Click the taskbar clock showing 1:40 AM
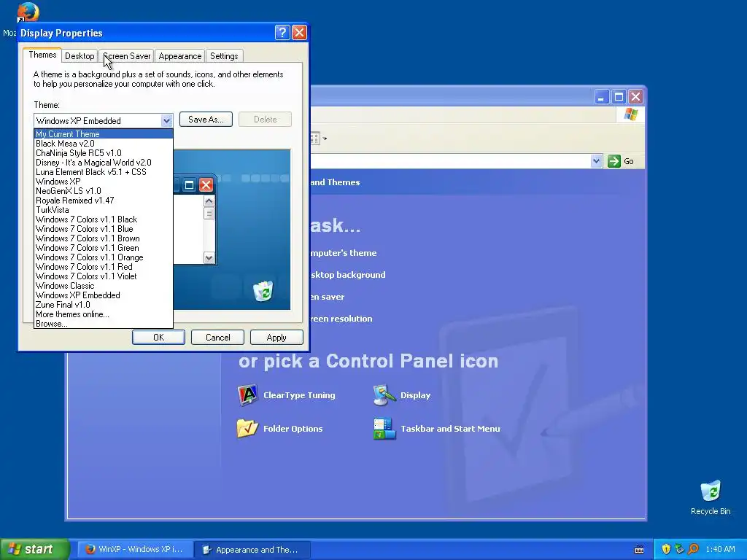 point(720,549)
